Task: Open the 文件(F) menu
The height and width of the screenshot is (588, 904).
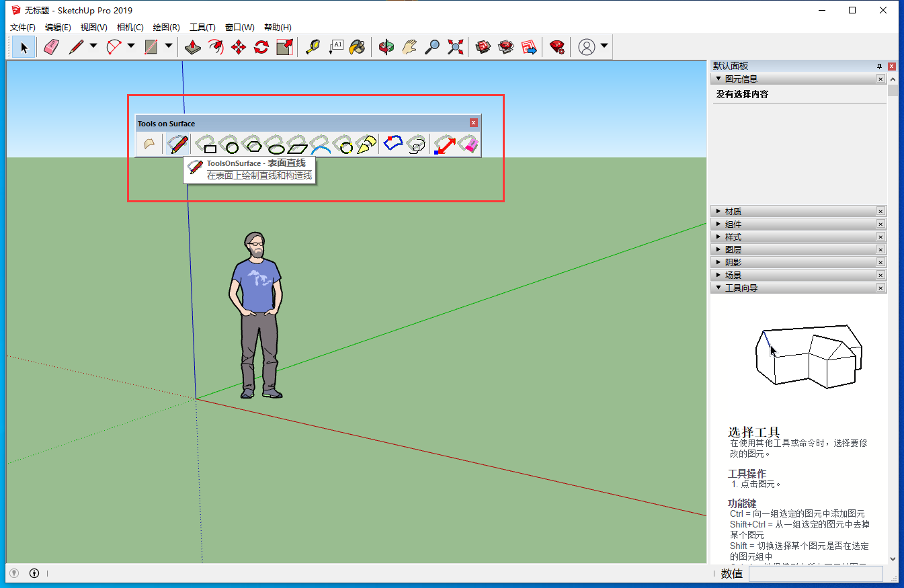Action: [23, 28]
